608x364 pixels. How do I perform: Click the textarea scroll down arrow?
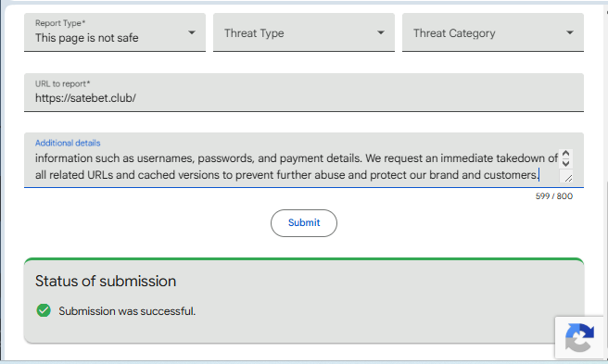click(565, 163)
